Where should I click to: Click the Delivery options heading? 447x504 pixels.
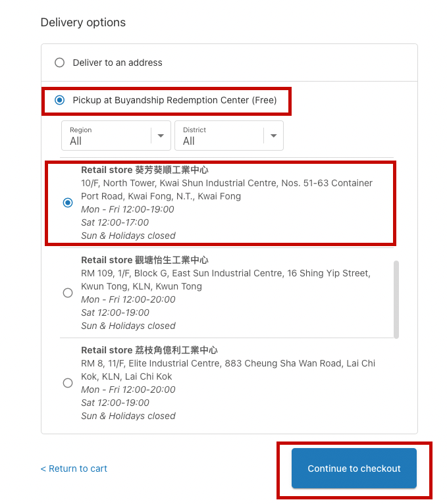[83, 22]
